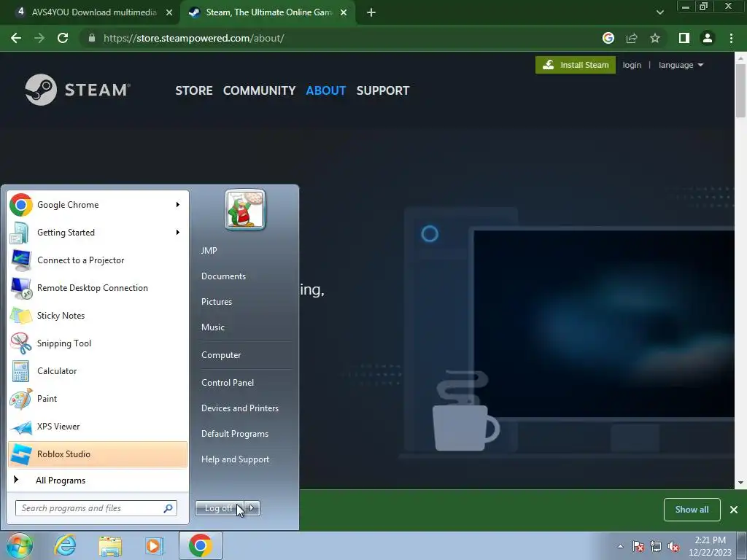Select ABOUT in Steam navigation
Screen dimensions: 747x560
pos(326,90)
